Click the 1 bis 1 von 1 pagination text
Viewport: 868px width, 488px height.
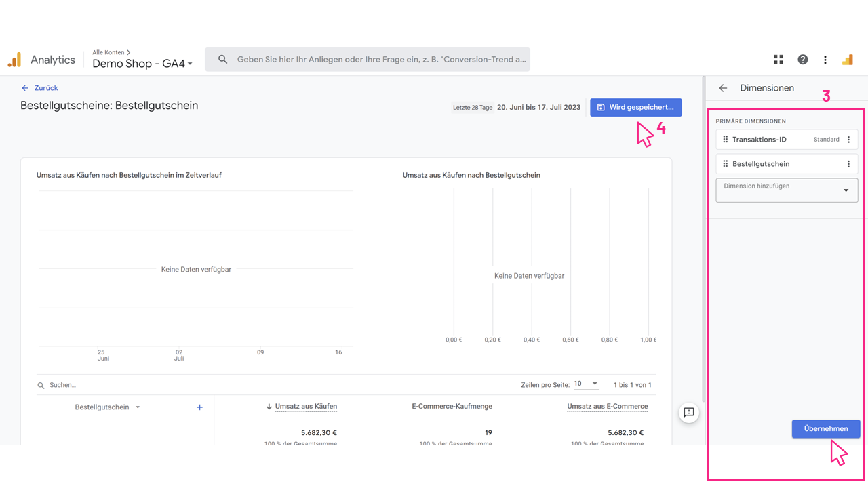[633, 385]
